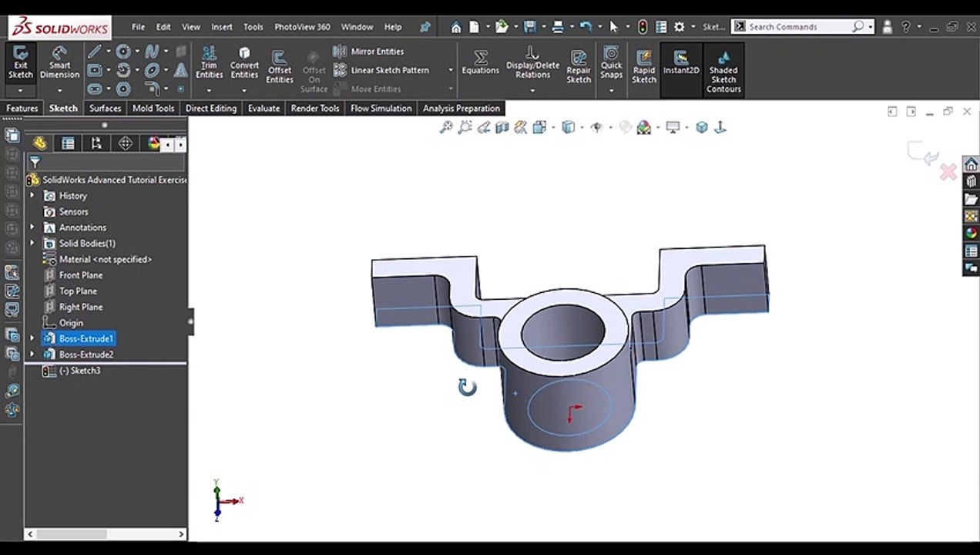The height and width of the screenshot is (555, 980).
Task: Switch to the Surfaces tab
Action: (x=105, y=109)
